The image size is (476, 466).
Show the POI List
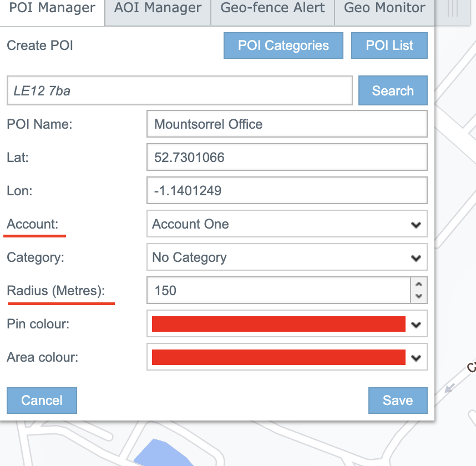click(389, 45)
